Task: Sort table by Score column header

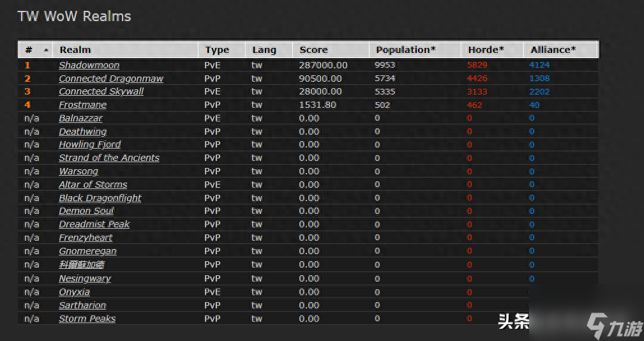Action: coord(331,50)
